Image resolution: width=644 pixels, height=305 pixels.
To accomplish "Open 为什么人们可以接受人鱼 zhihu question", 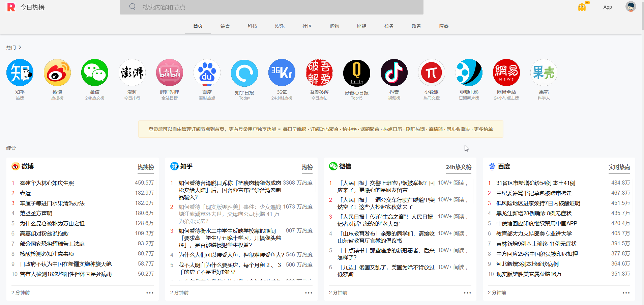I will click(x=231, y=255).
